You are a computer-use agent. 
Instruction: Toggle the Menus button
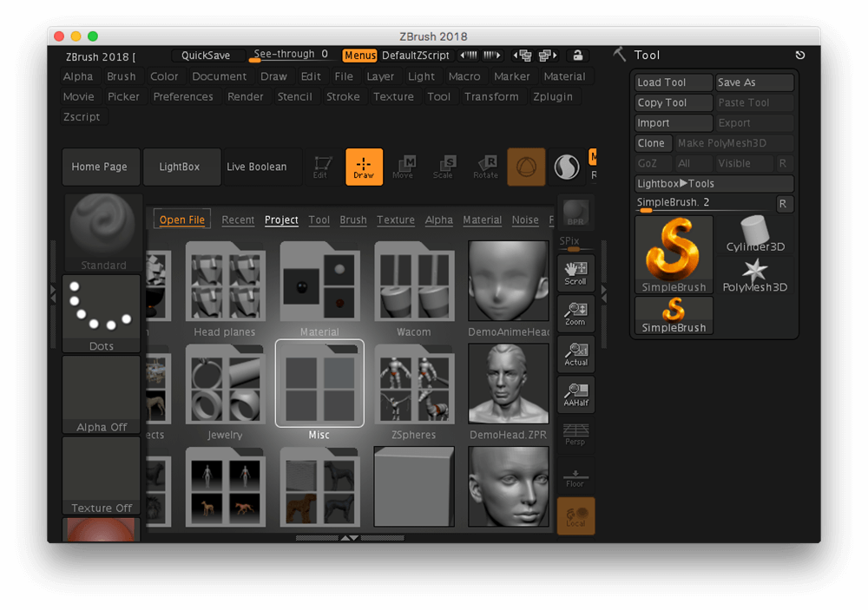359,56
